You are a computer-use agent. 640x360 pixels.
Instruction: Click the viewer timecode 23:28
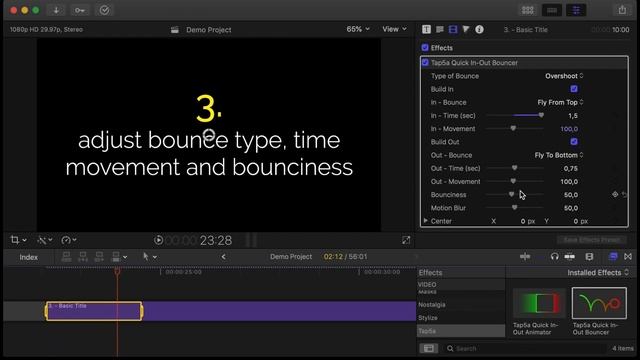pyautogui.click(x=216, y=240)
